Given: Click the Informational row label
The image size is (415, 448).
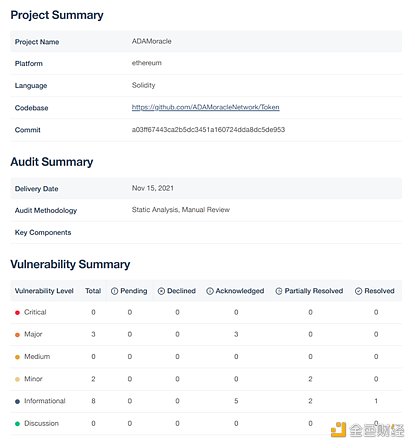Looking at the screenshot, I should pyautogui.click(x=45, y=401).
